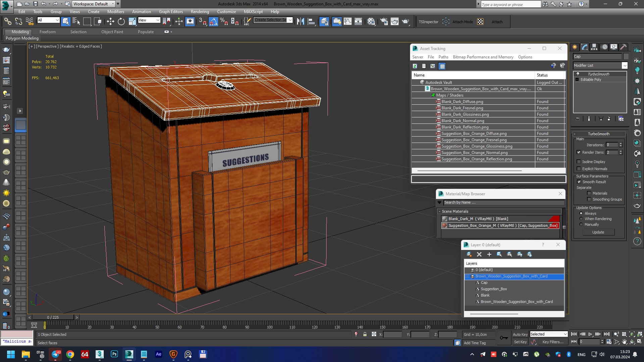Screen dimensions: 644x362
Task: Activate the Select and Uniform Scale tool
Action: click(x=132, y=22)
